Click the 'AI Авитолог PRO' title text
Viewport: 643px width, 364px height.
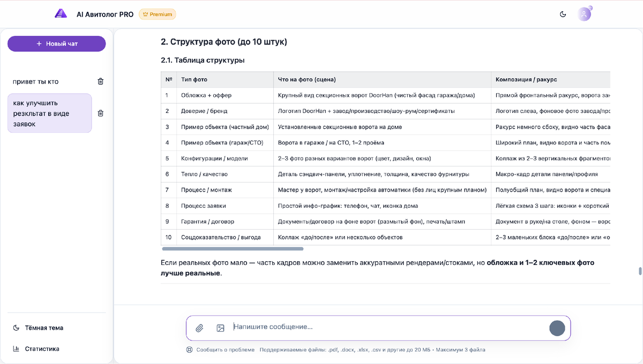(x=105, y=14)
